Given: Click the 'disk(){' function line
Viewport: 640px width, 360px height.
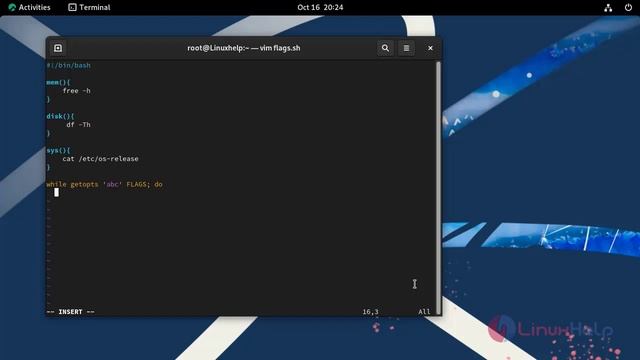Looking at the screenshot, I should tap(60, 116).
